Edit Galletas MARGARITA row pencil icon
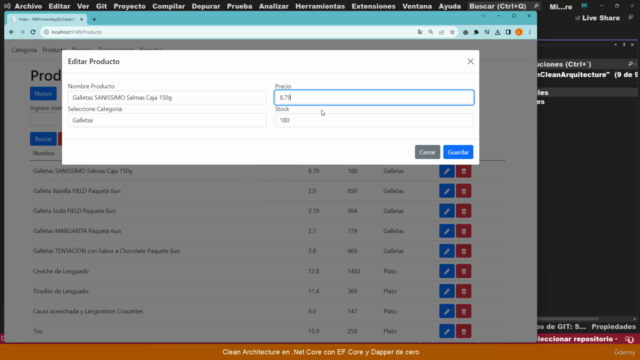The height and width of the screenshot is (360, 640). 447,231
